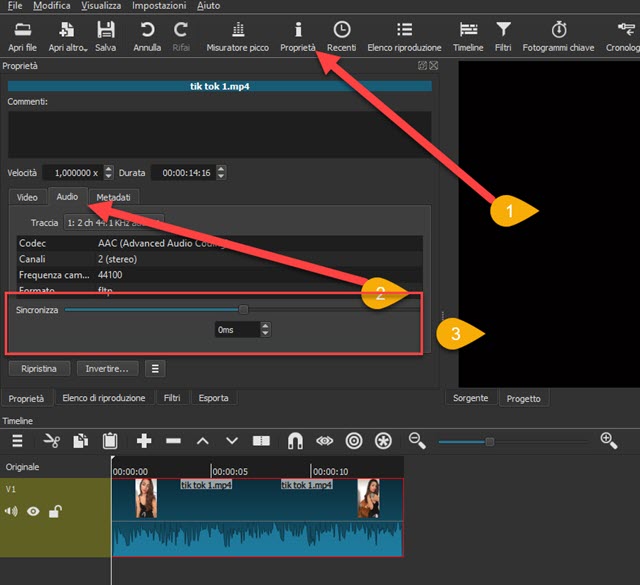Image resolution: width=640 pixels, height=585 pixels.
Task: Switch to the Video tab
Action: [x=27, y=197]
